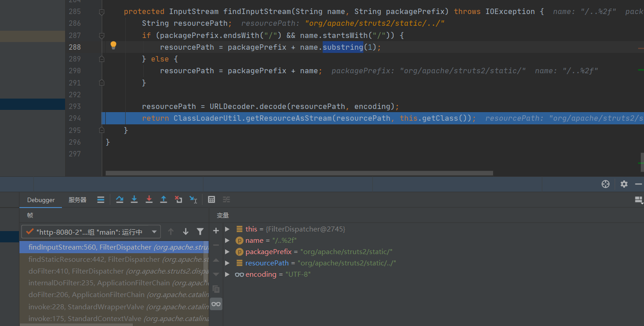Click the frames list horizontal scrollbar
Image resolution: width=644 pixels, height=326 pixels.
pos(76,325)
